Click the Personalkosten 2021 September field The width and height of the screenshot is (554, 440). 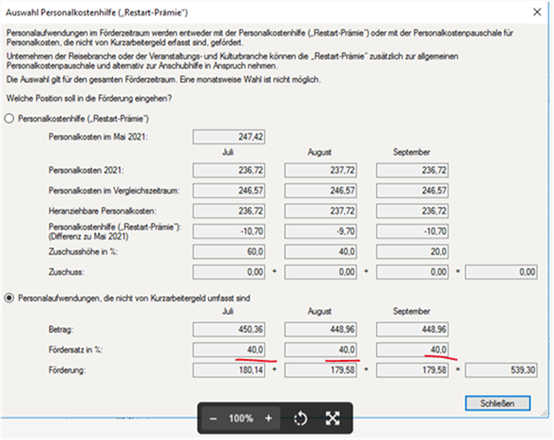[x=412, y=170]
